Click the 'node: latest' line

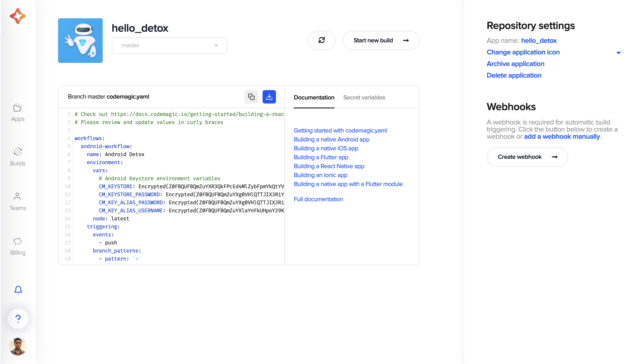(111, 219)
